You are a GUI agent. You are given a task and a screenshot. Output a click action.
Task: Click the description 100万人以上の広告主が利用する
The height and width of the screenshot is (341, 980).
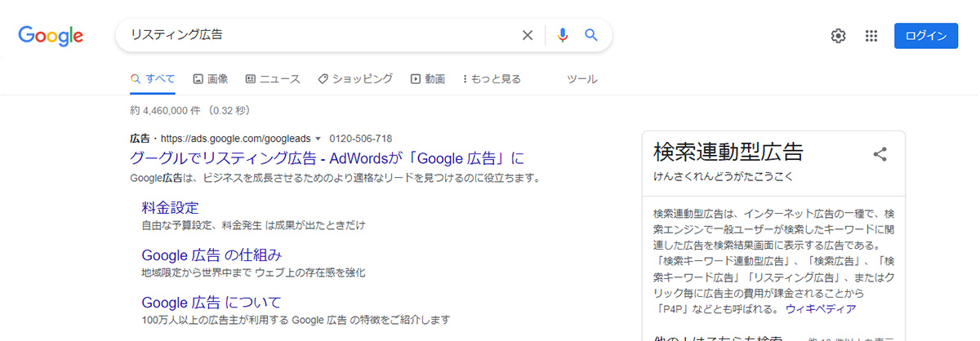click(x=296, y=319)
